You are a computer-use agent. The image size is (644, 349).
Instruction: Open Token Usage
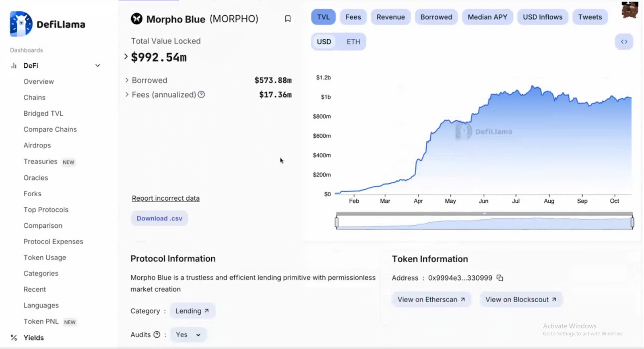click(45, 258)
